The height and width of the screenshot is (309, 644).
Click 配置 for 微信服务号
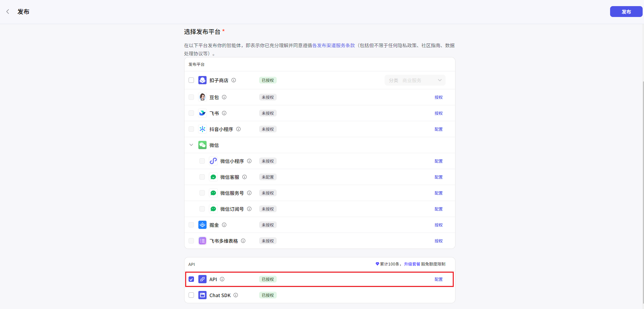(x=438, y=193)
